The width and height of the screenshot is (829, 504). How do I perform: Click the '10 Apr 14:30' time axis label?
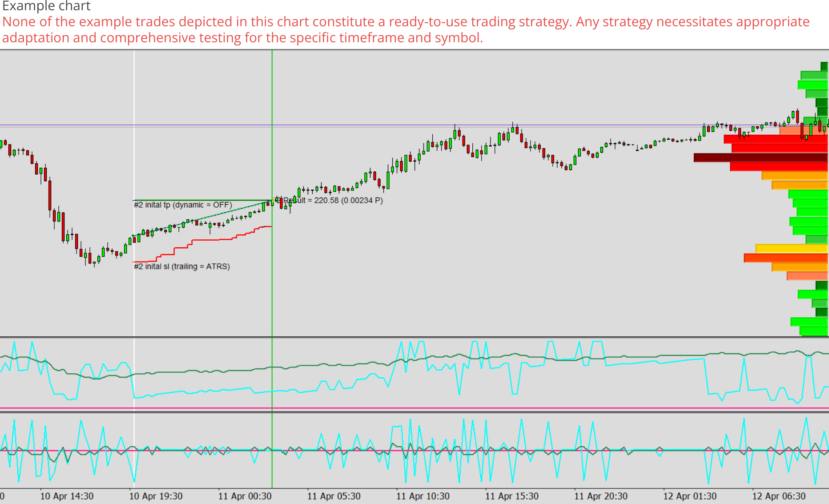tap(67, 496)
